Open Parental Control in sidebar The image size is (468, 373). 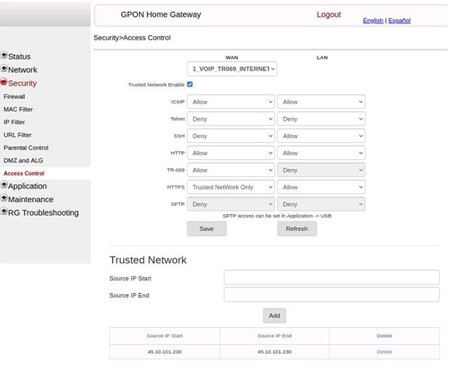tap(26, 148)
